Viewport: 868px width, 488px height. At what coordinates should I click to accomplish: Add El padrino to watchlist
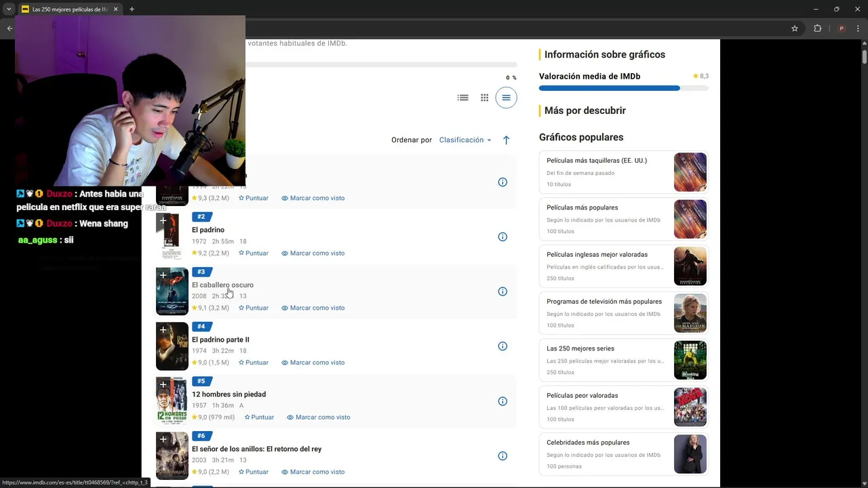point(163,220)
